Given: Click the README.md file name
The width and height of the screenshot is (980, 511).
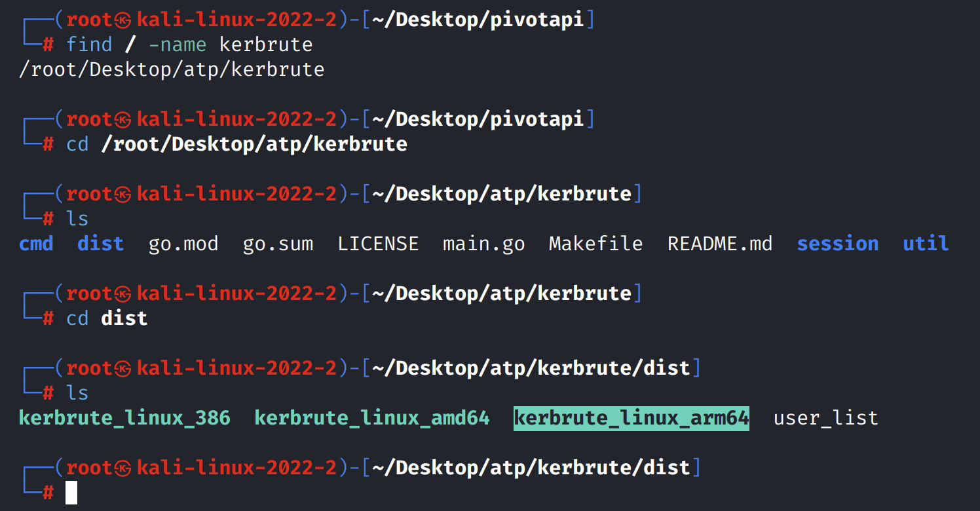Looking at the screenshot, I should [720, 244].
